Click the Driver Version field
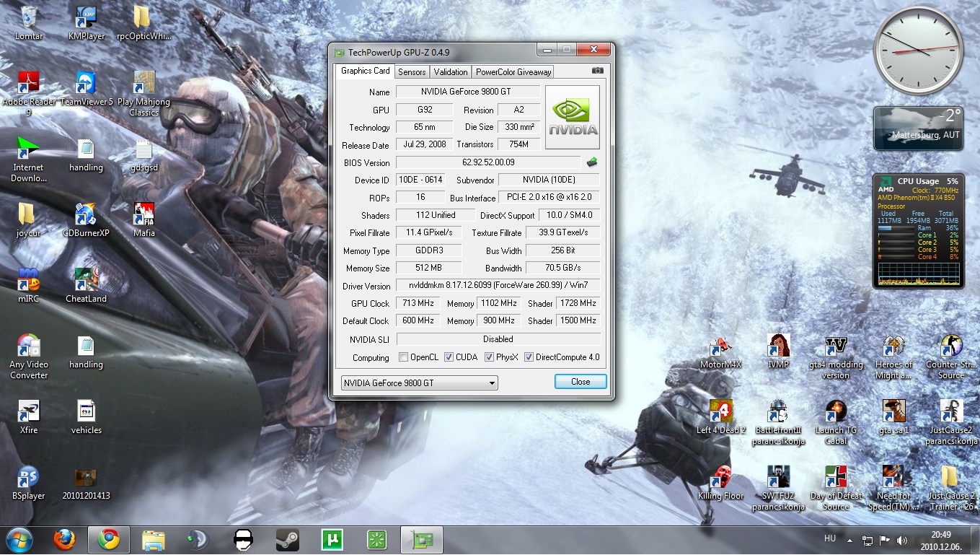The width and height of the screenshot is (980, 555). (498, 286)
